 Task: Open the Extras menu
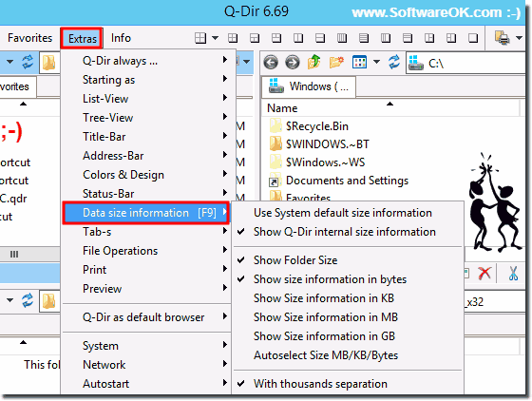click(x=82, y=38)
